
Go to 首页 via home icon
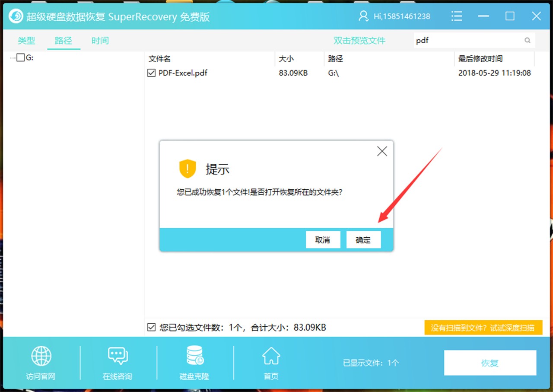click(271, 357)
